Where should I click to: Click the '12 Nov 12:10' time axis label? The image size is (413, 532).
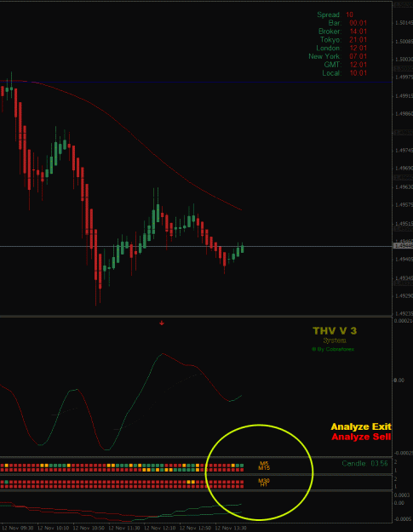coord(159,529)
